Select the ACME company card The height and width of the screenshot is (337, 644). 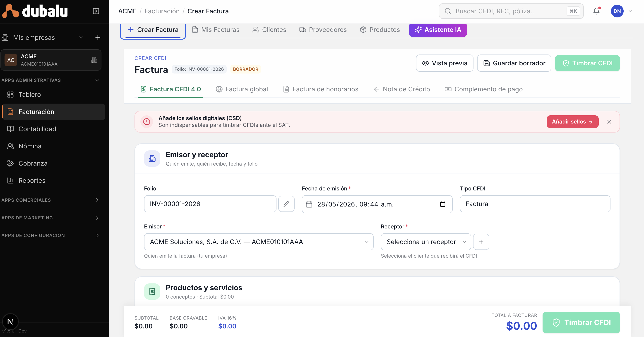[x=51, y=60]
